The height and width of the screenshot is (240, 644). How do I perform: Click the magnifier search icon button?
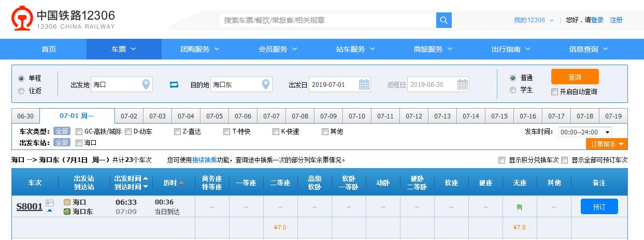tap(444, 20)
